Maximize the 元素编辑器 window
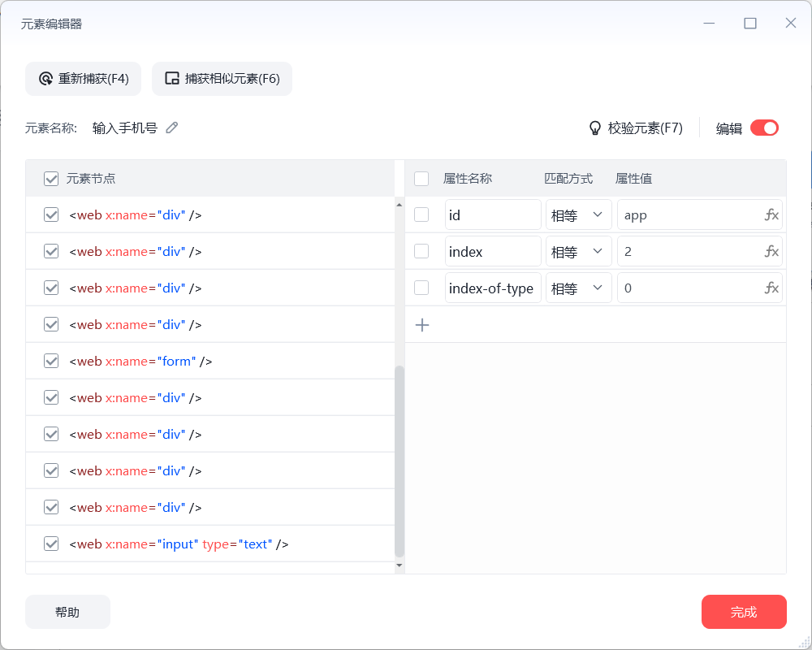This screenshot has width=812, height=650. click(x=749, y=24)
